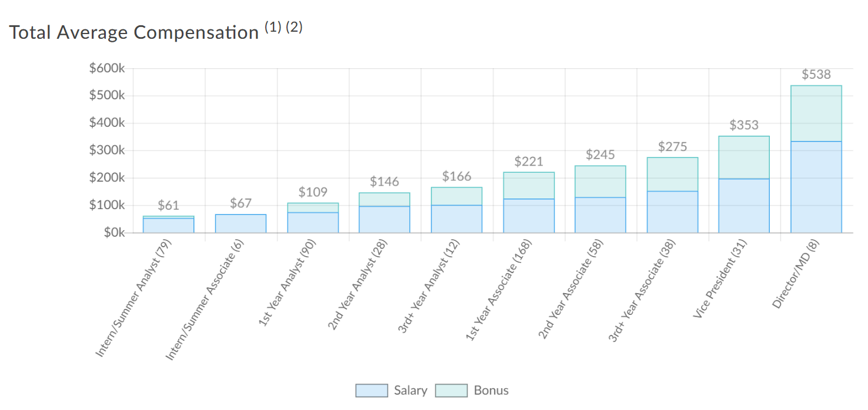Click the Intern/Summer Analyst salary bar
868x410 pixels.
(x=169, y=226)
